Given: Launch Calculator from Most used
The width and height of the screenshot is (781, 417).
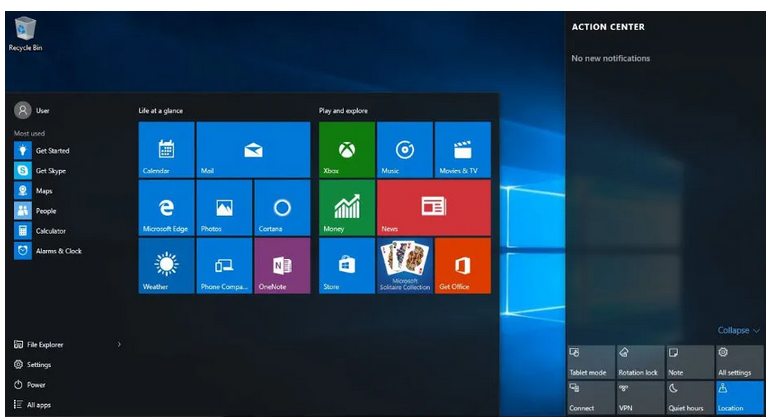Looking at the screenshot, I should (40, 231).
